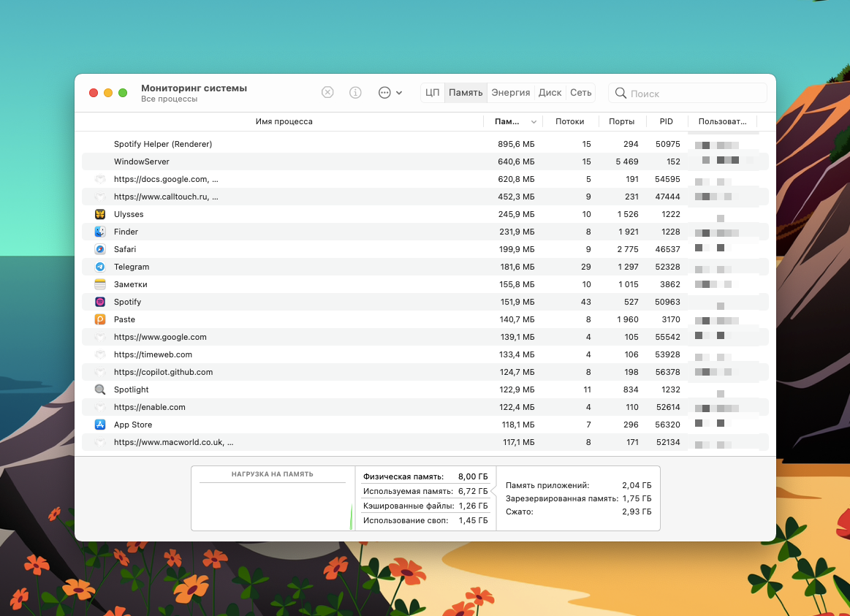This screenshot has height=616, width=850.
Task: Select the https://www.calltouch.ru process name
Action: pos(166,197)
